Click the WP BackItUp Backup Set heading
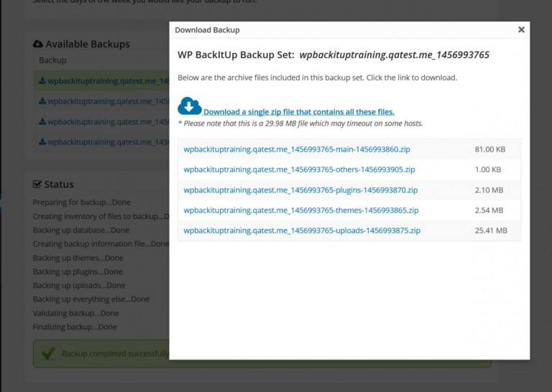 coord(333,55)
